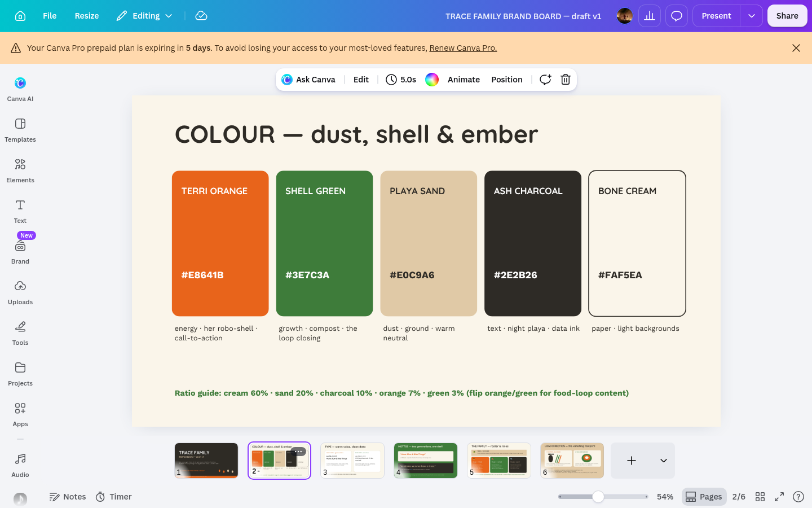The height and width of the screenshot is (508, 812).
Task: Dismiss the Canva Pro expiry banner
Action: (796, 48)
